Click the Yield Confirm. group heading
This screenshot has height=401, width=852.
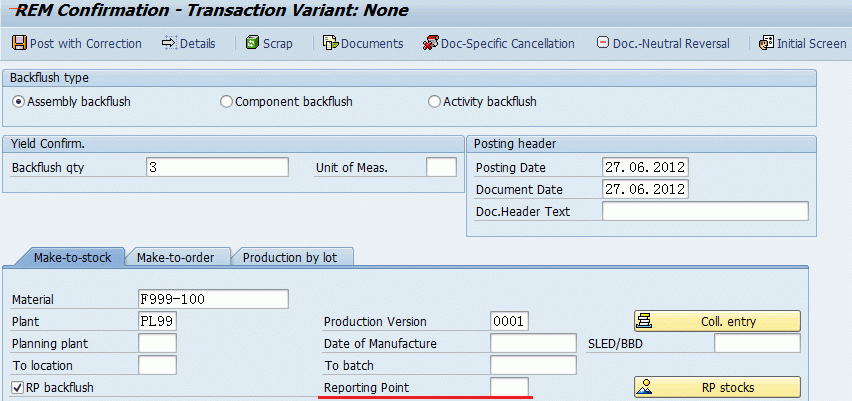pyautogui.click(x=48, y=143)
